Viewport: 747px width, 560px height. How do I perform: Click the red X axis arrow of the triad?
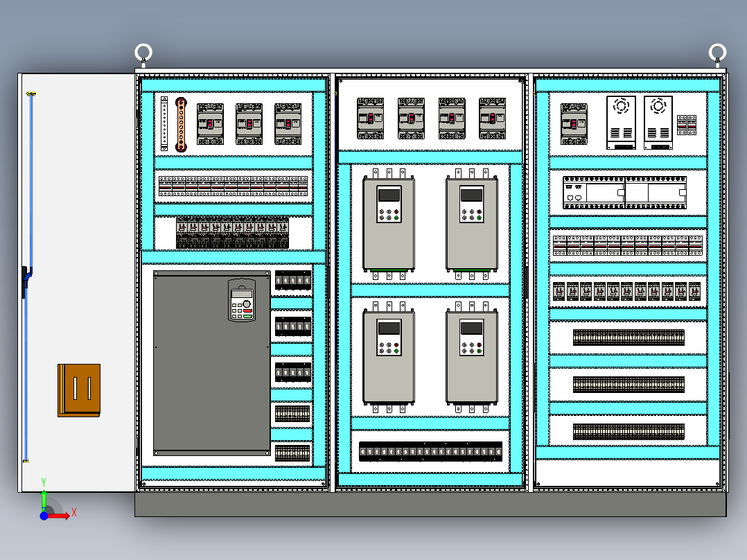point(60,515)
